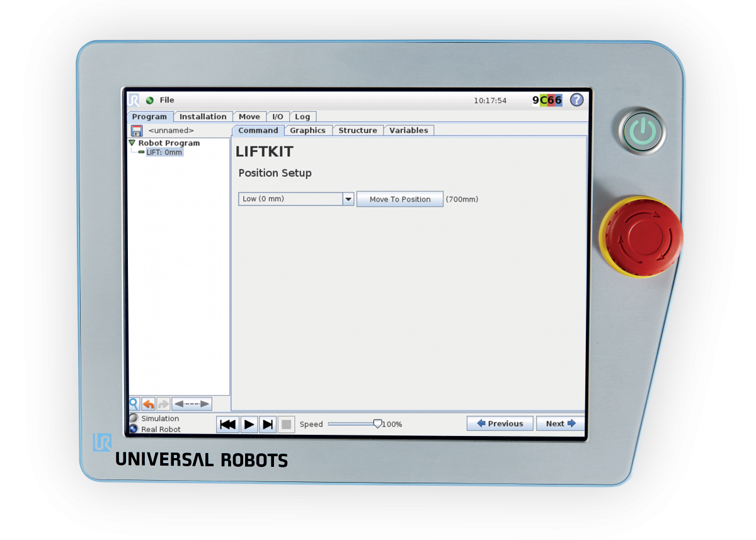Open the I/O tab

tap(278, 117)
